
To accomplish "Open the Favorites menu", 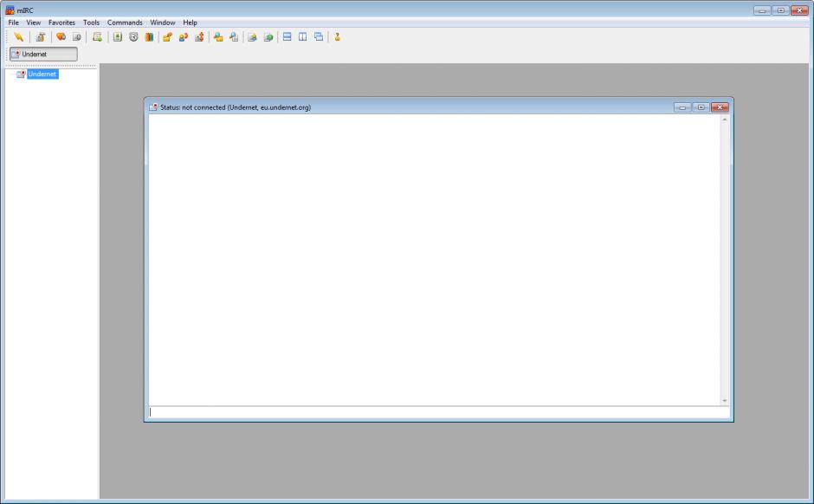I will click(61, 23).
